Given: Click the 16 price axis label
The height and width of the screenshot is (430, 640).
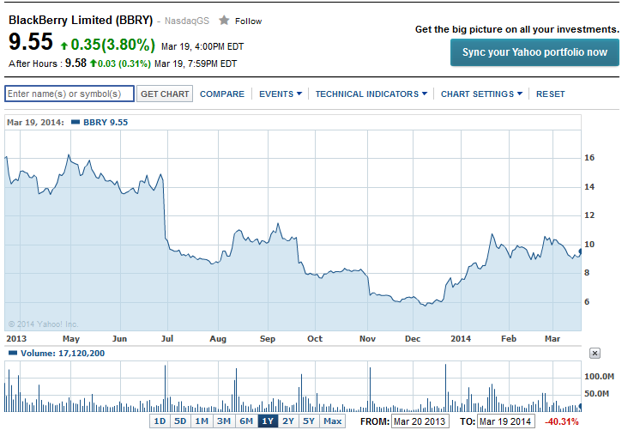Looking at the screenshot, I should (x=589, y=157).
